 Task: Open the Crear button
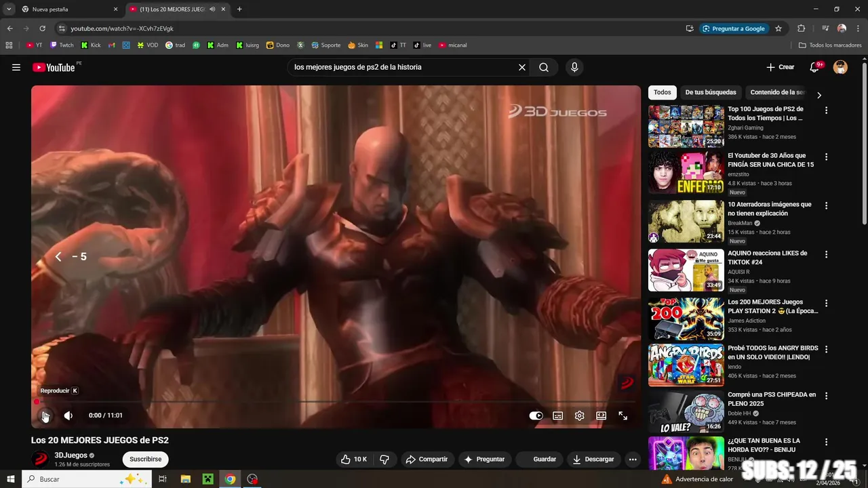coord(781,67)
